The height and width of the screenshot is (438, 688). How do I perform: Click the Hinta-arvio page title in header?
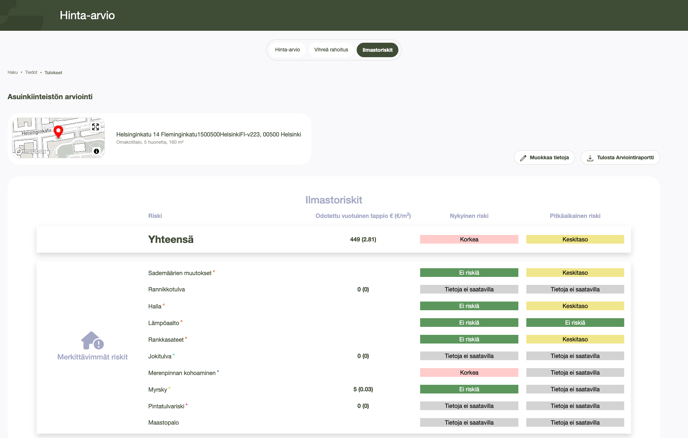87,15
